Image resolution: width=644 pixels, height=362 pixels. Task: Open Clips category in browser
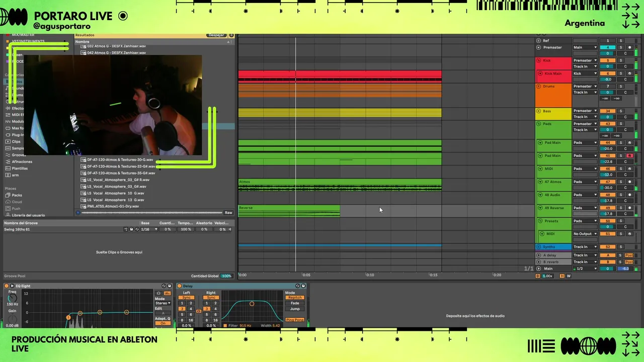17,142
